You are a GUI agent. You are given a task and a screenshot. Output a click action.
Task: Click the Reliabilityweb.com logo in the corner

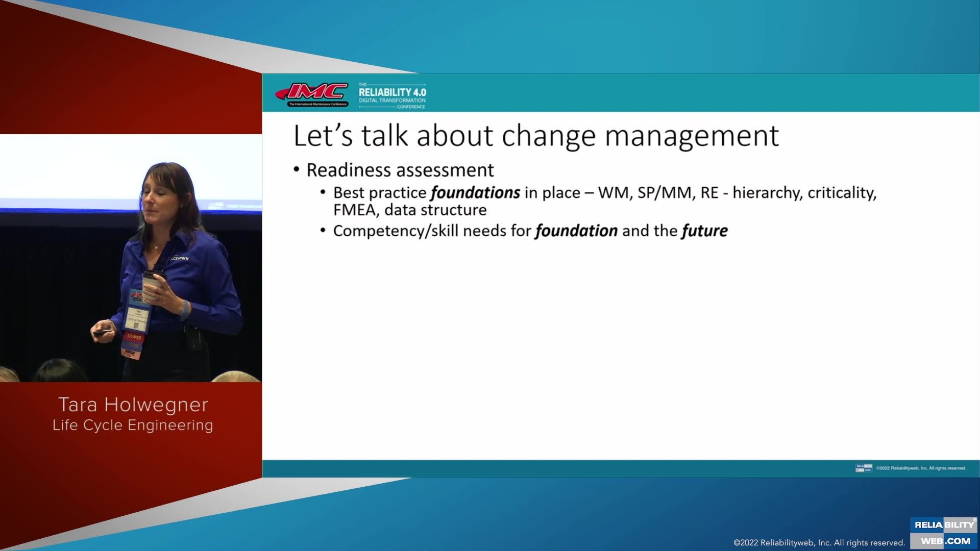(x=944, y=533)
